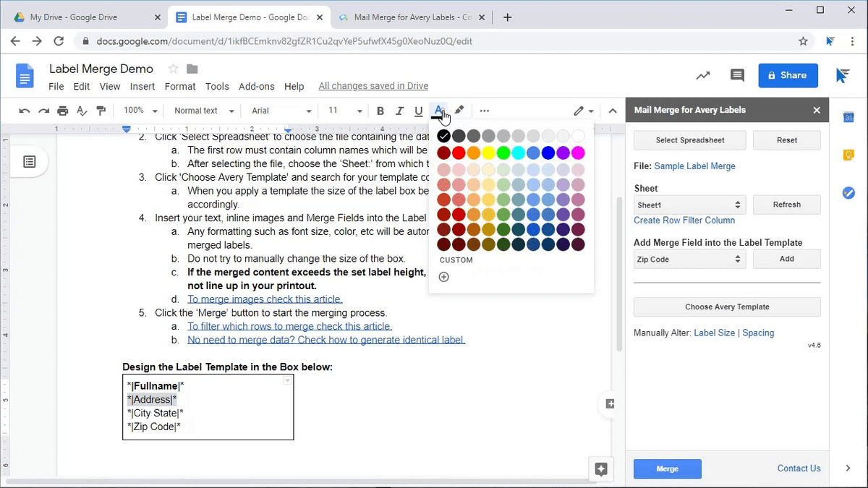This screenshot has width=868, height=488.
Task: Open the Format menu
Action: point(179,86)
